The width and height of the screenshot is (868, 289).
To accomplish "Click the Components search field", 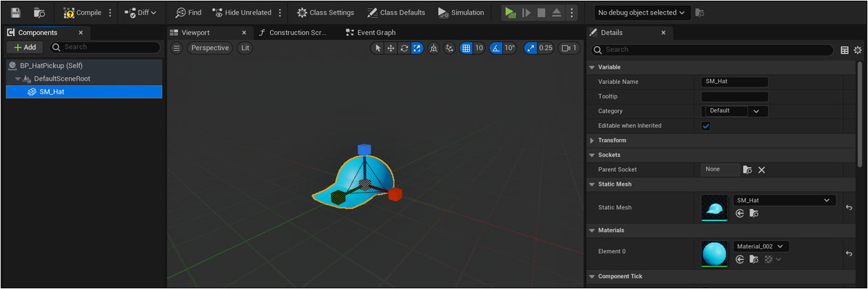I will [104, 47].
